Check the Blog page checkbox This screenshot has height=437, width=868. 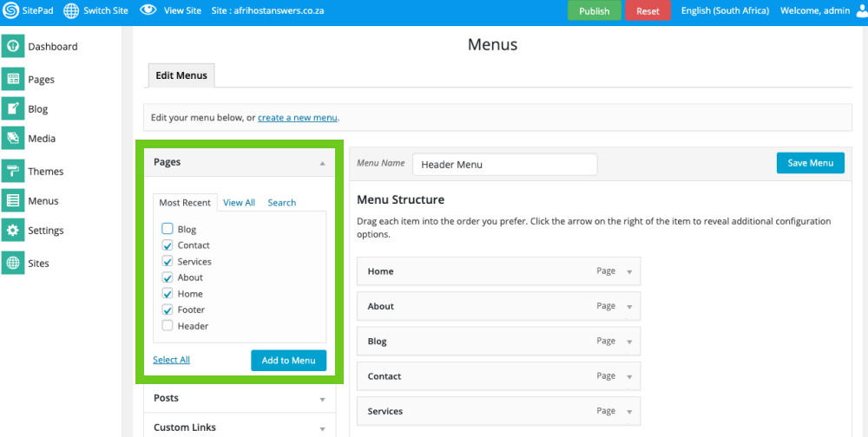(168, 229)
